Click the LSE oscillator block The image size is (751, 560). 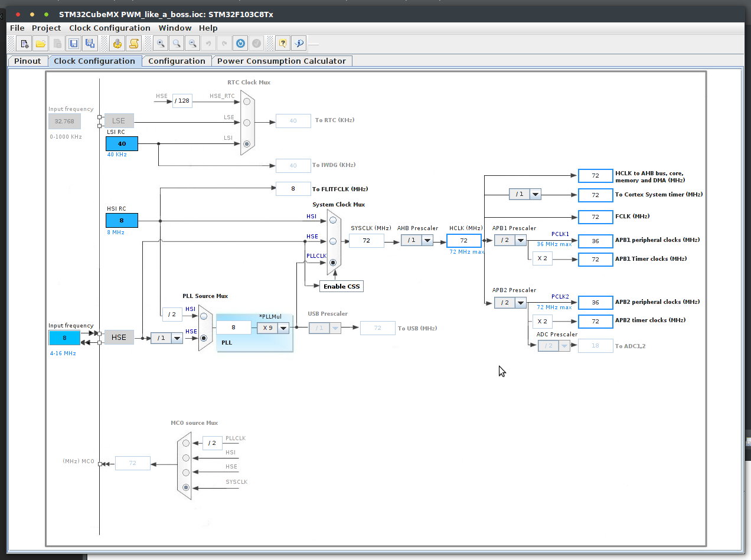(x=119, y=120)
